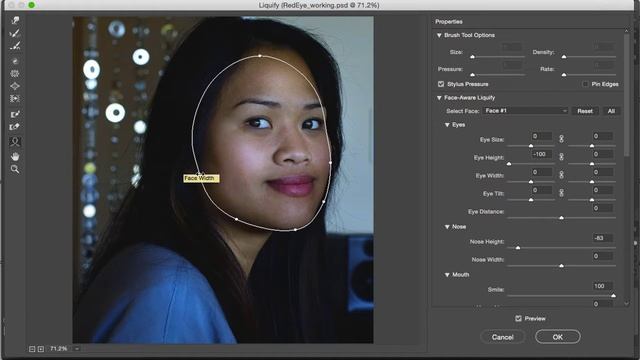Collapse the Eyes section
The image size is (640, 360).
click(x=447, y=125)
